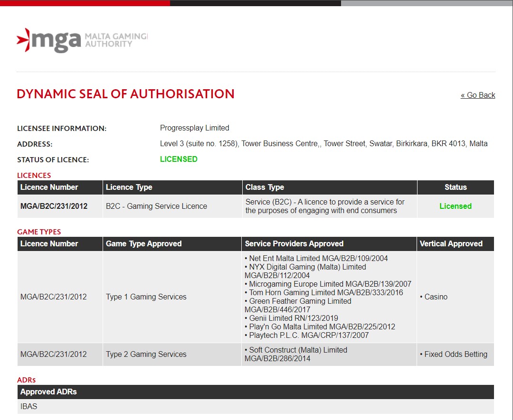Select 'Green Feather Gaming Limited' entry
513x420 pixels.
click(298, 305)
